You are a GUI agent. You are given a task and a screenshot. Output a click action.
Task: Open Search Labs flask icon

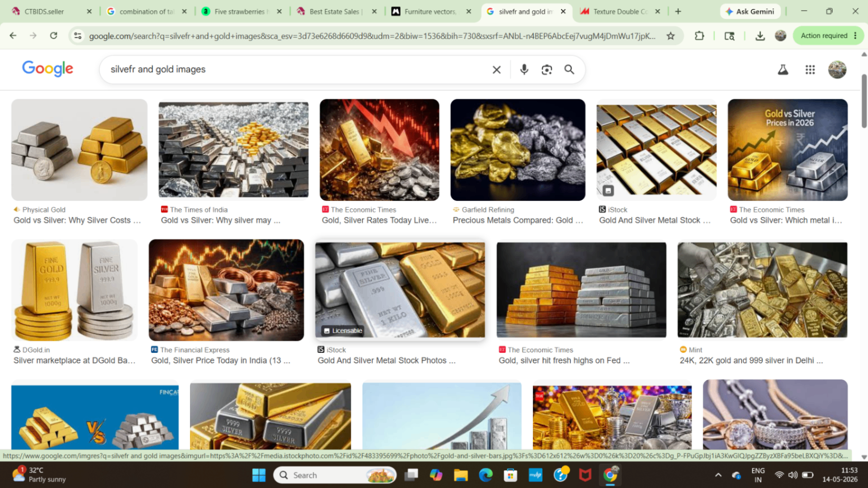coord(783,70)
